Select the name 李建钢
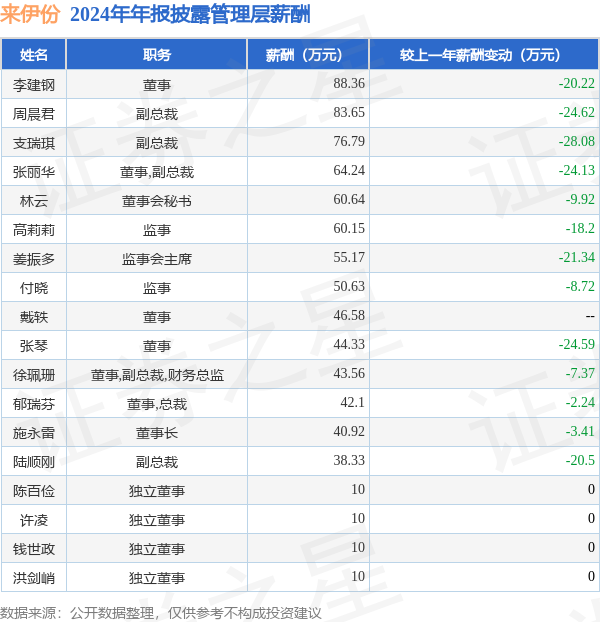600x622 pixels. [x=34, y=85]
